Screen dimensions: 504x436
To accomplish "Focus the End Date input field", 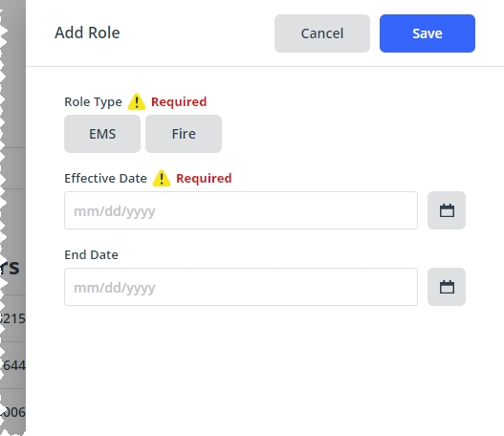I will point(241,287).
